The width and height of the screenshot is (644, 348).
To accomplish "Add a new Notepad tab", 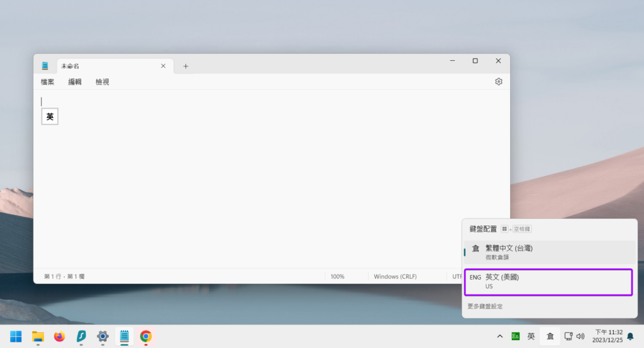I will tap(186, 66).
